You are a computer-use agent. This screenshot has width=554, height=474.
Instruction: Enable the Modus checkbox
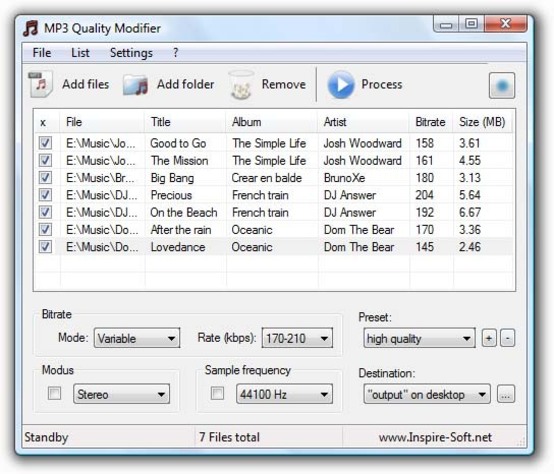54,393
